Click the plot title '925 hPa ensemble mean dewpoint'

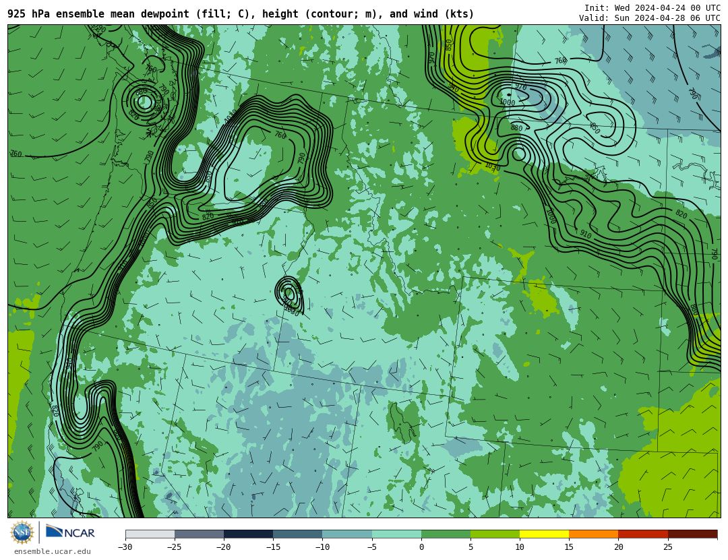point(98,14)
